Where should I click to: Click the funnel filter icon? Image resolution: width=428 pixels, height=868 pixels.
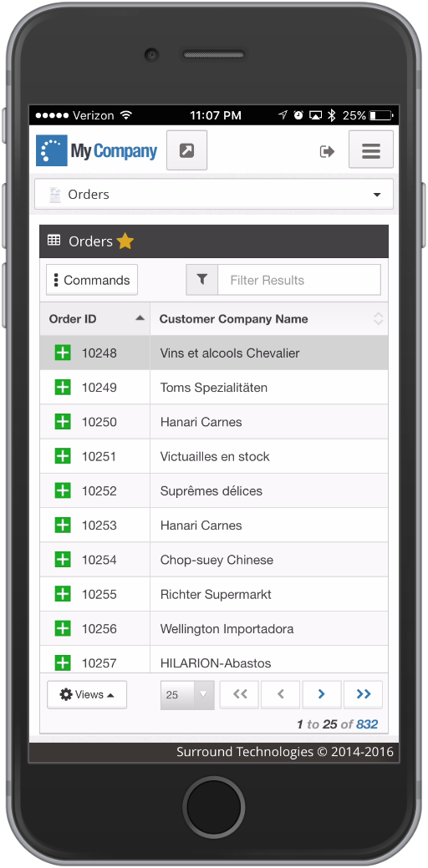coord(202,280)
